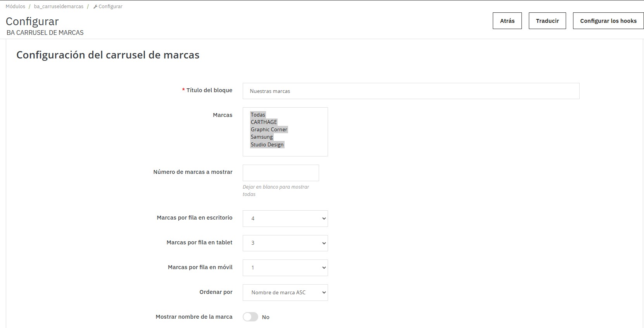Open the Marcas por fila en móvil dropdown
The image size is (644, 328).
[285, 268]
